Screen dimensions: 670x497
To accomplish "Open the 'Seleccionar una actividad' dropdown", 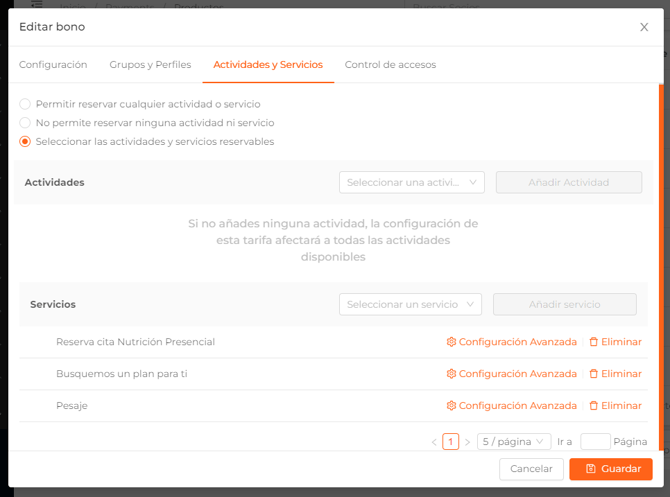I will click(x=411, y=183).
